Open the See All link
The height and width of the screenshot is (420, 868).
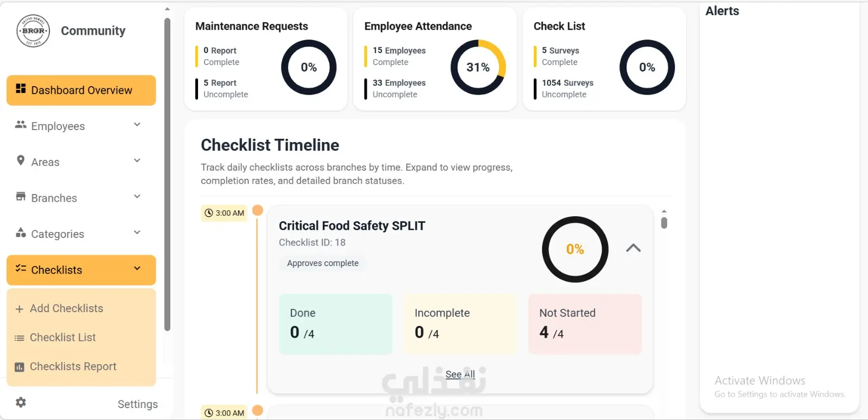tap(460, 374)
